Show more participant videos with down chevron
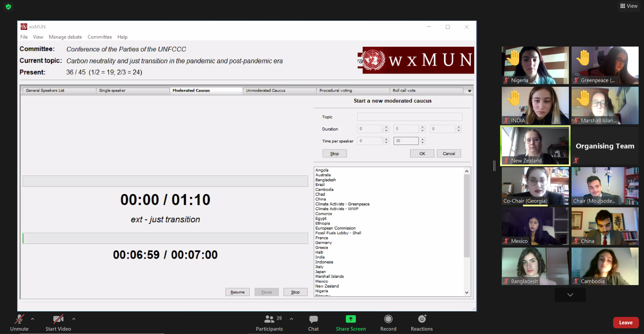The width and height of the screenshot is (644, 334). click(570, 295)
